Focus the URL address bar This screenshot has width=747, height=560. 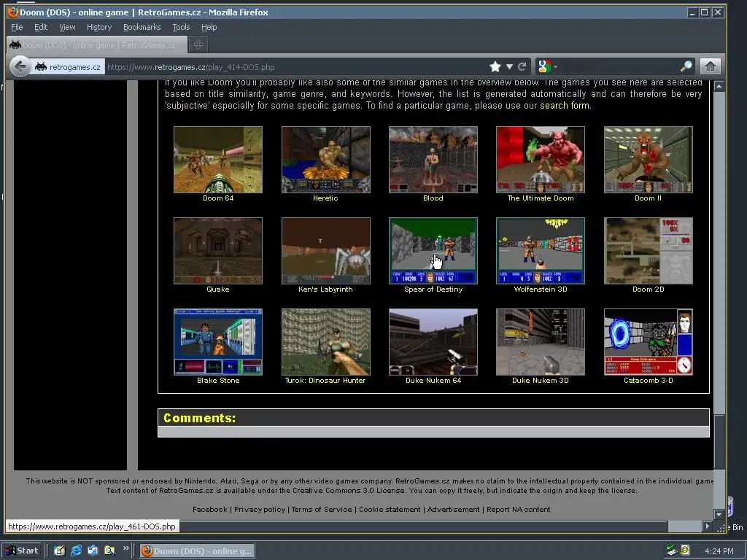tap(295, 67)
